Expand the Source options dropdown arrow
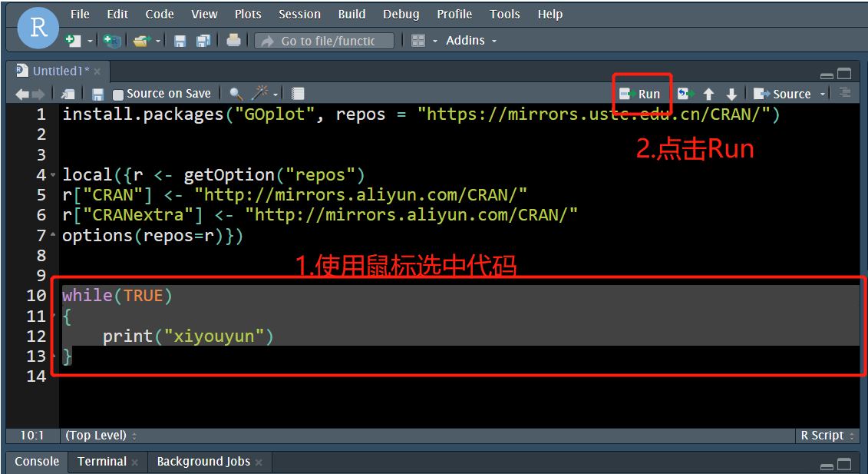 tap(823, 94)
